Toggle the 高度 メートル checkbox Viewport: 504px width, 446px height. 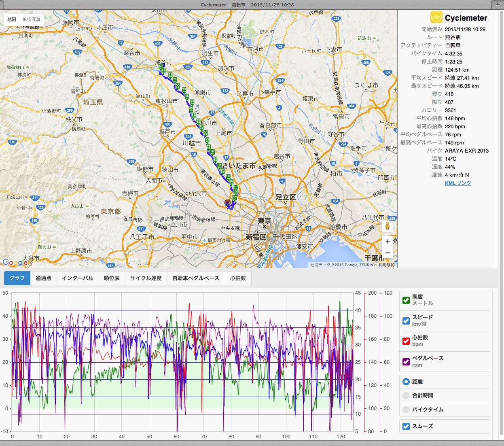pyautogui.click(x=407, y=300)
